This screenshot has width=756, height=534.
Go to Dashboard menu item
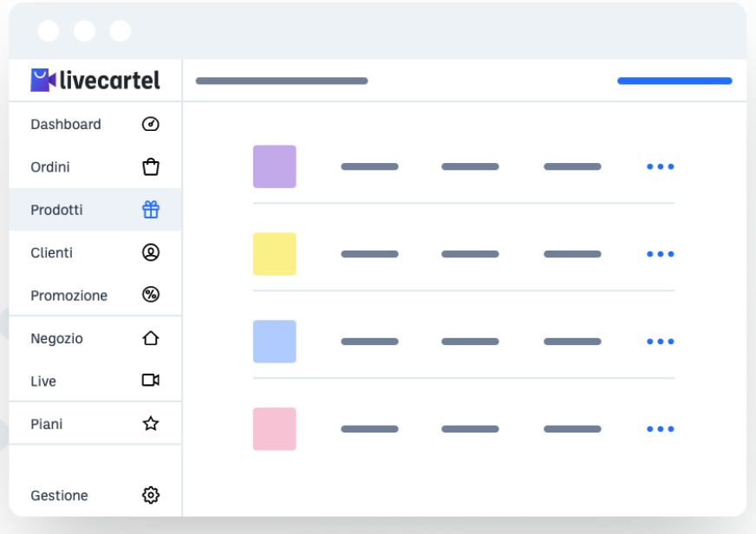[x=95, y=124]
